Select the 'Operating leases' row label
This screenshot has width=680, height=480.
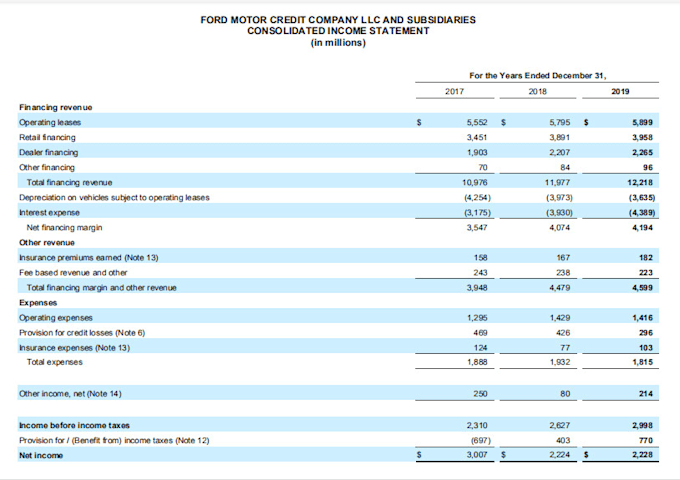(50, 122)
